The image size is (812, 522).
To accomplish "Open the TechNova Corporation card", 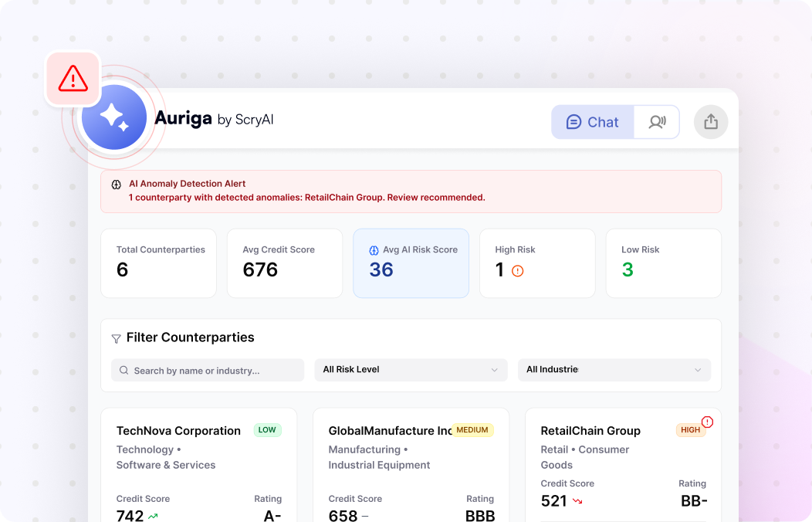I will (x=199, y=465).
